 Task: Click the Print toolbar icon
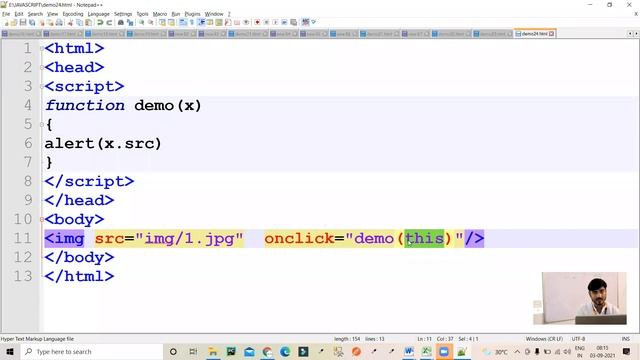click(x=59, y=22)
